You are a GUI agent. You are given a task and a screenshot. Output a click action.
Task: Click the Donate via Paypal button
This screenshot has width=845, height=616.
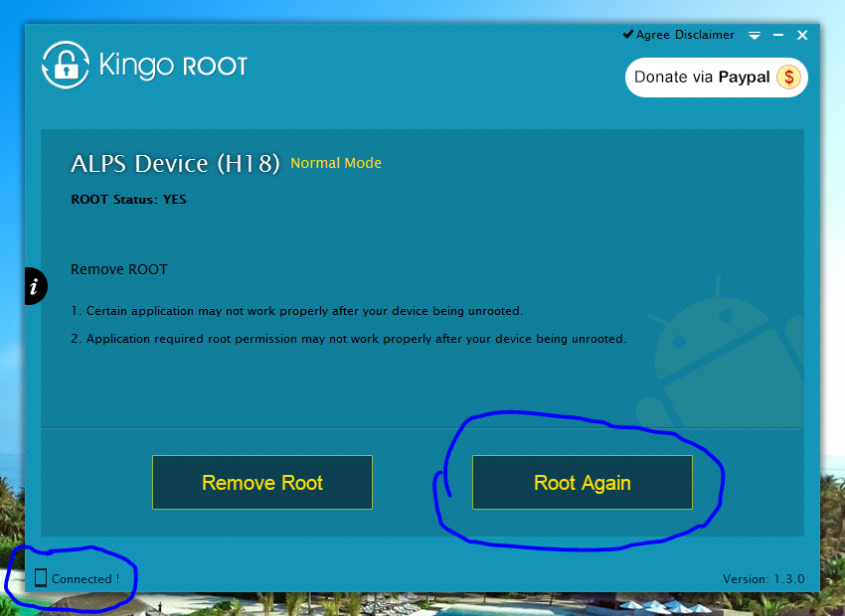pyautogui.click(x=716, y=77)
